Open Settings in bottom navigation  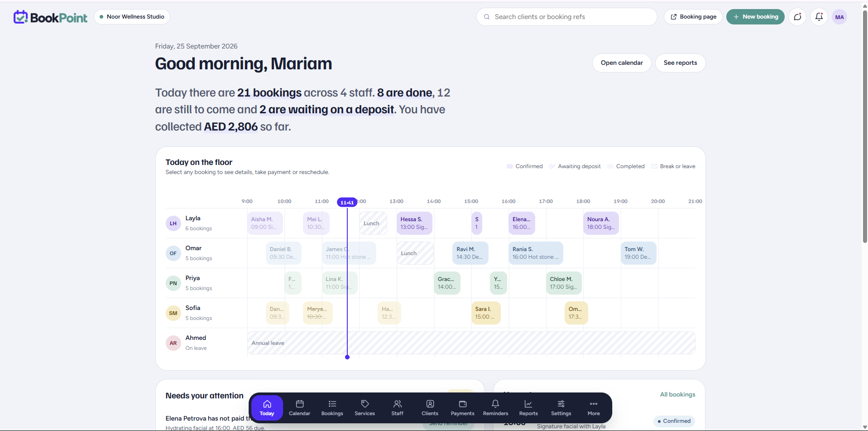coord(561,408)
